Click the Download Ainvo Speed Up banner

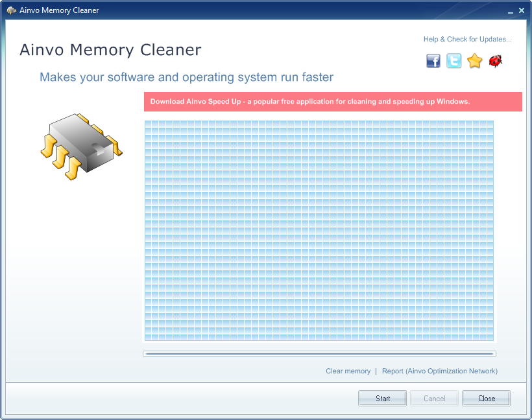tap(333, 102)
